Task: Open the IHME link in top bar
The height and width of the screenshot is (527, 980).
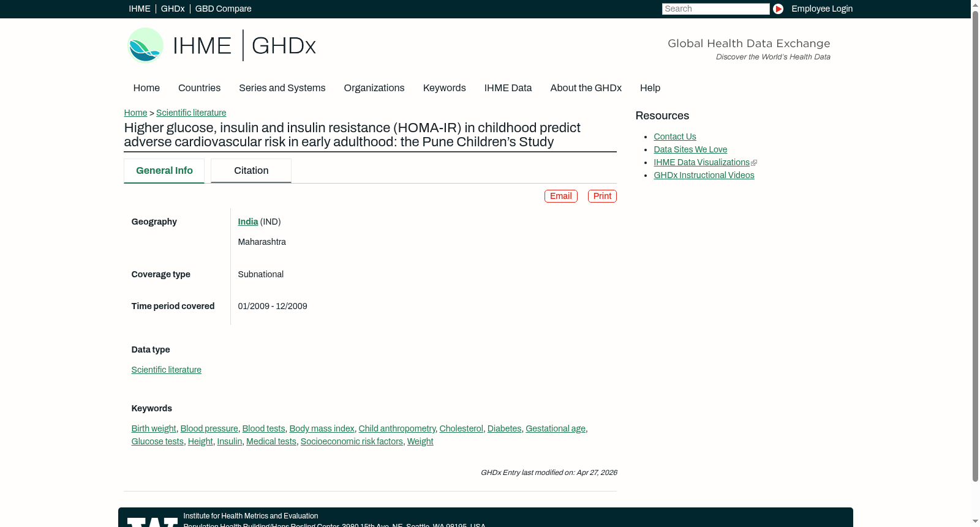Action: pos(140,9)
